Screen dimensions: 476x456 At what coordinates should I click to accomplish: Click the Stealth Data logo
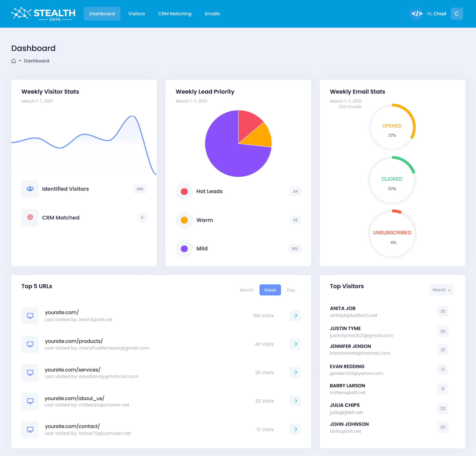pos(43,14)
